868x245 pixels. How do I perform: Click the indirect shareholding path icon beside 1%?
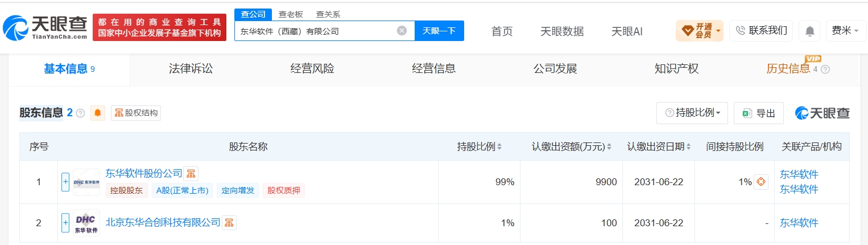click(x=761, y=182)
